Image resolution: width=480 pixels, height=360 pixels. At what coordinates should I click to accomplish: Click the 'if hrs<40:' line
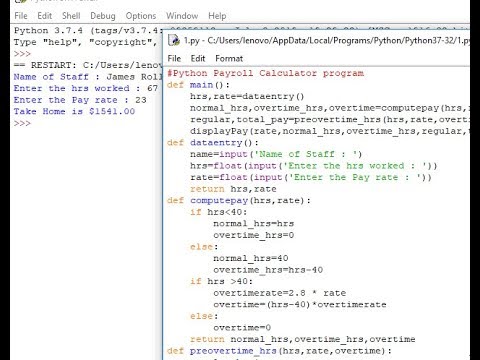point(218,212)
